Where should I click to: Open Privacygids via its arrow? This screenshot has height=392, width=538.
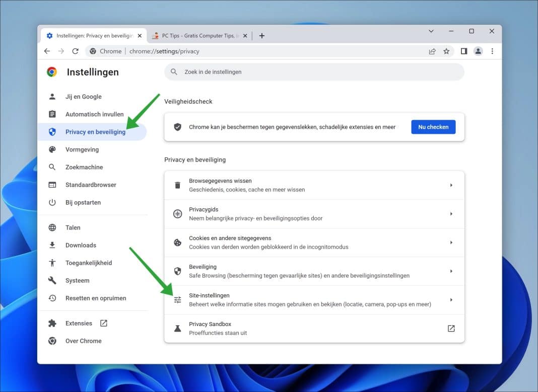click(451, 213)
